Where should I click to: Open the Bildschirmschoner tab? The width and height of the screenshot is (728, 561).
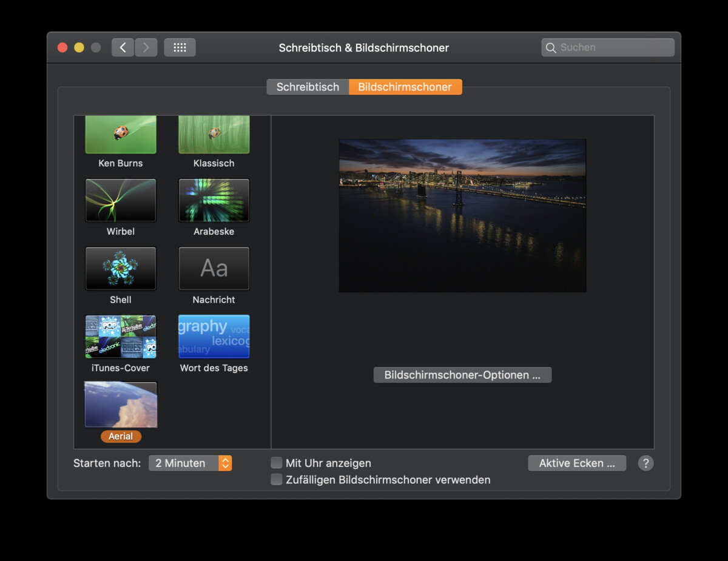pyautogui.click(x=405, y=87)
